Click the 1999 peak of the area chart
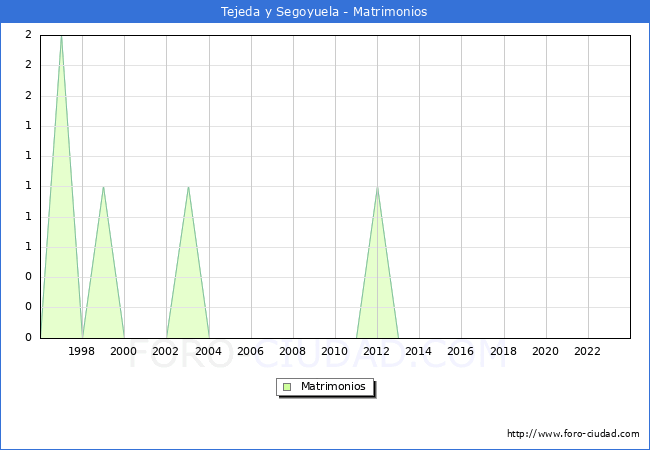Image resolution: width=650 pixels, height=450 pixels. [103, 187]
